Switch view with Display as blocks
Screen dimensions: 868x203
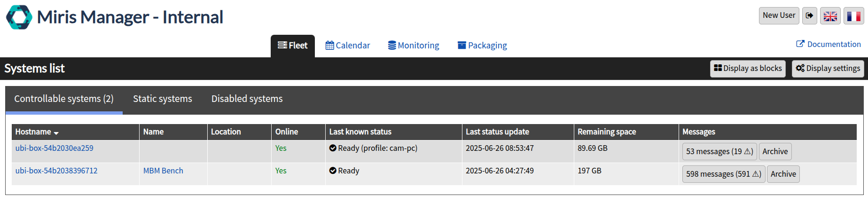pos(748,69)
